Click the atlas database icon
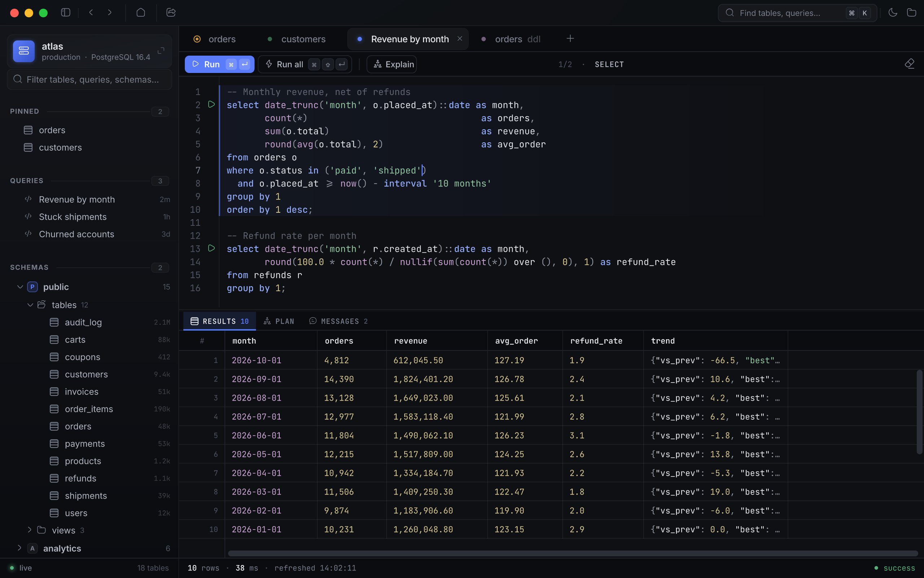This screenshot has height=578, width=924. coord(24,51)
